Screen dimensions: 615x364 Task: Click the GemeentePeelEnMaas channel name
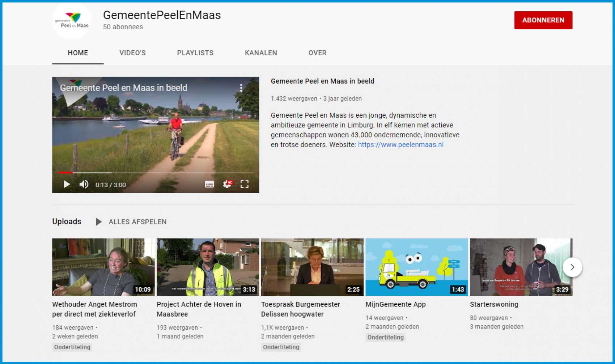pyautogui.click(x=162, y=15)
